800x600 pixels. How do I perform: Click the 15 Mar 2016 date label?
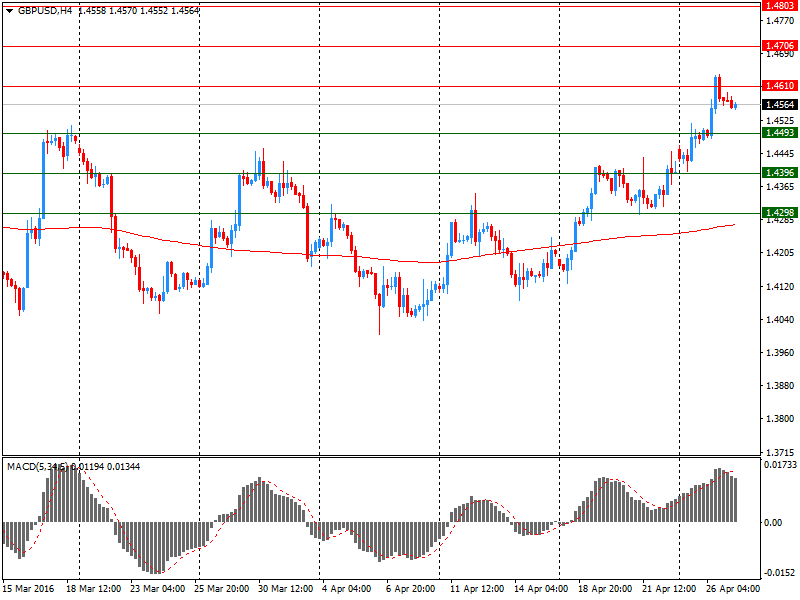pos(29,589)
